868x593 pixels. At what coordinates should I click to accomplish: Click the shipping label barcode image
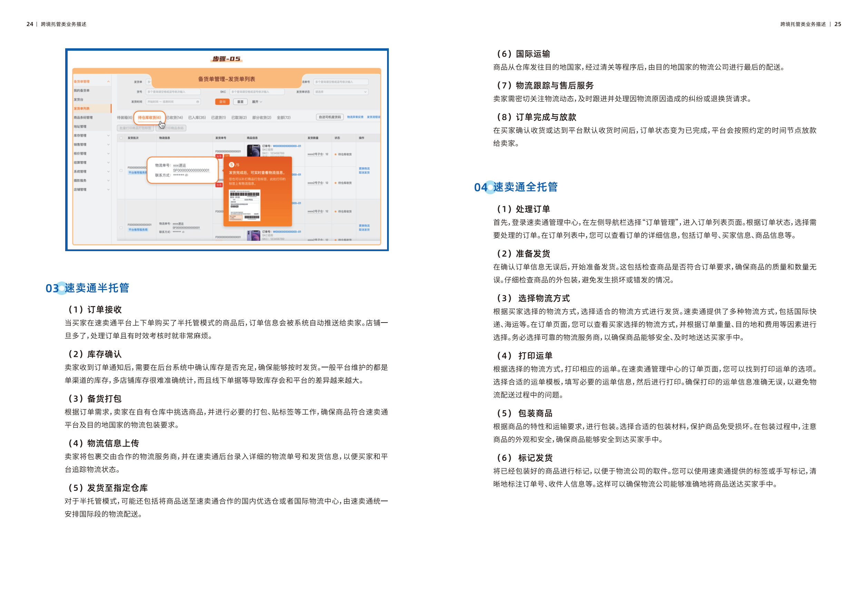coord(245,205)
